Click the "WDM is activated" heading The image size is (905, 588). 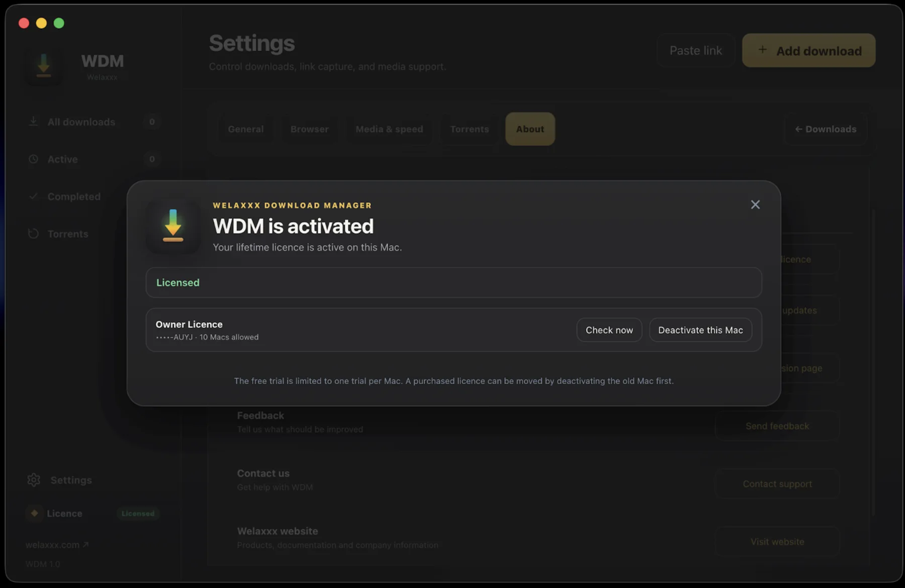point(293,226)
